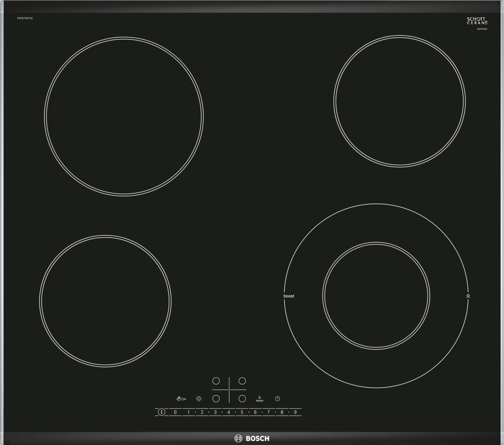Viewport: 504px width, 445px height.
Task: Select the rear-left cooking zone selector
Action: tap(216, 381)
